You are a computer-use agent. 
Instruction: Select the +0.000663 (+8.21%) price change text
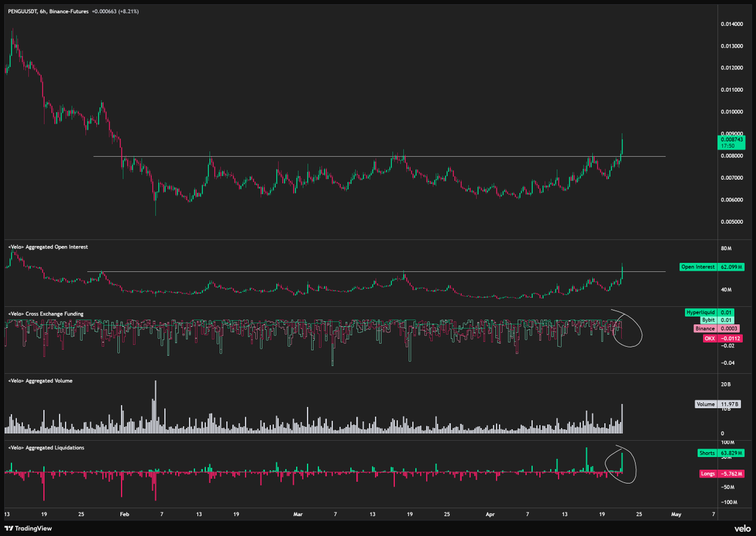pyautogui.click(x=116, y=11)
